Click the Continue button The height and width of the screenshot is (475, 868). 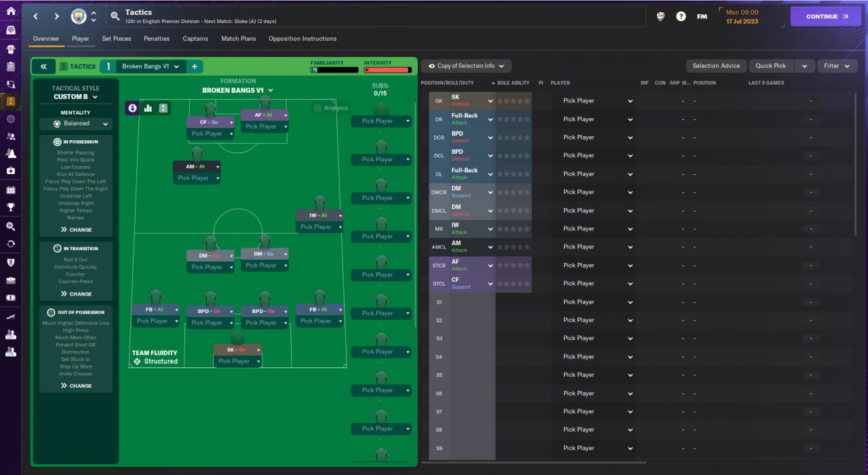click(x=826, y=16)
